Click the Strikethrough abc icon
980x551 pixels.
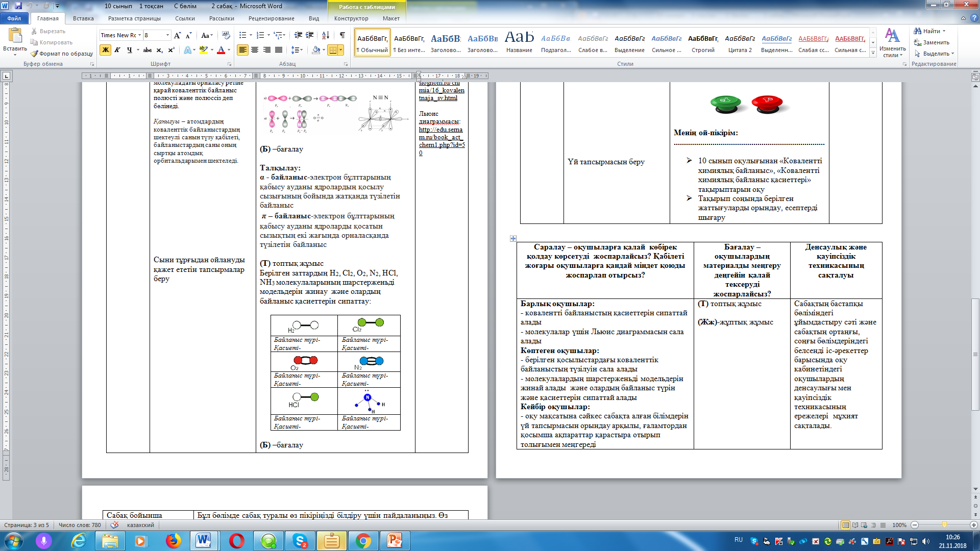tap(148, 50)
